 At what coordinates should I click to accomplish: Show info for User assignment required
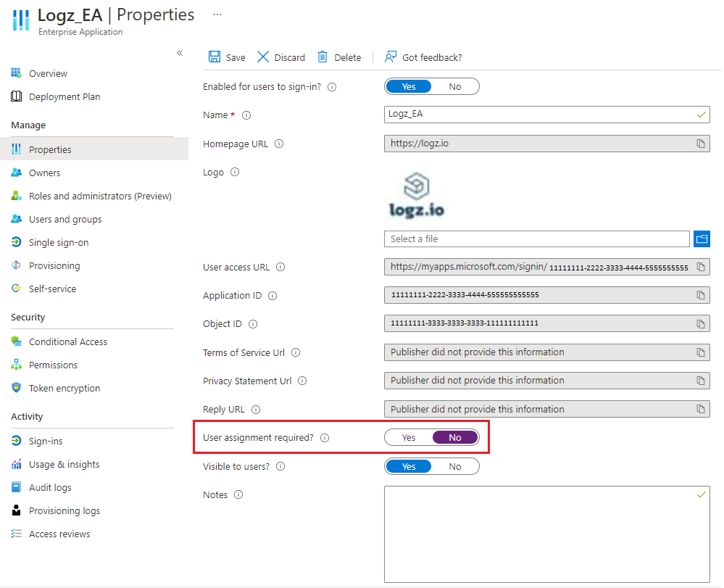[x=325, y=438]
